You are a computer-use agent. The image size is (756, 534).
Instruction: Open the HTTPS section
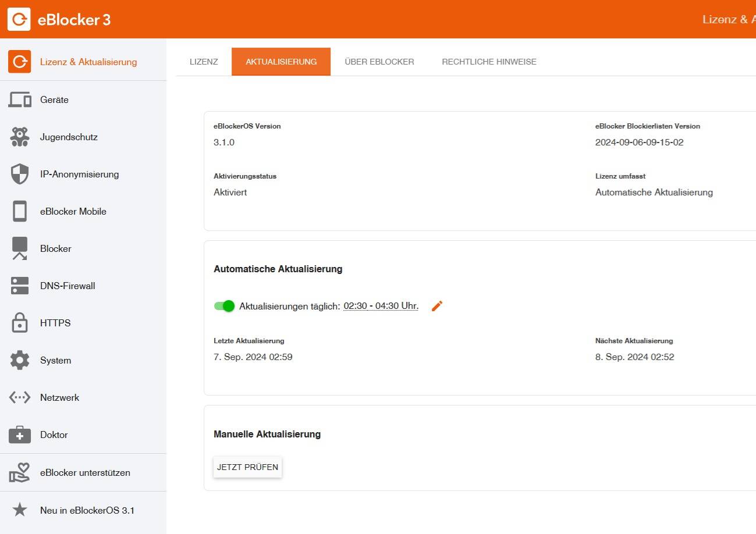pyautogui.click(x=83, y=323)
